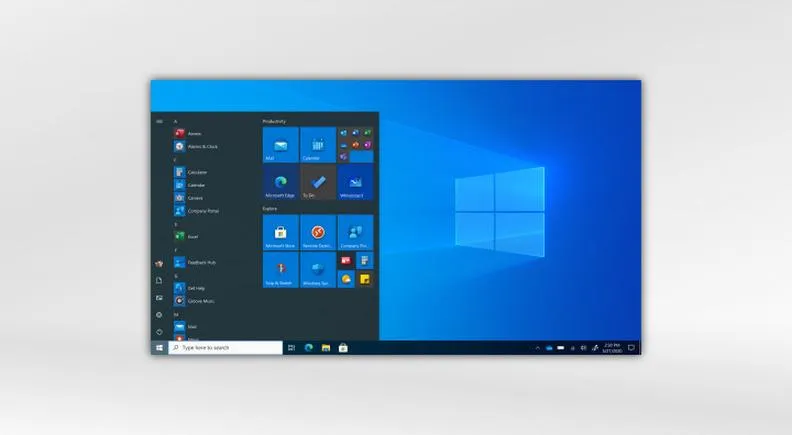Open the To Do tile

(318, 182)
